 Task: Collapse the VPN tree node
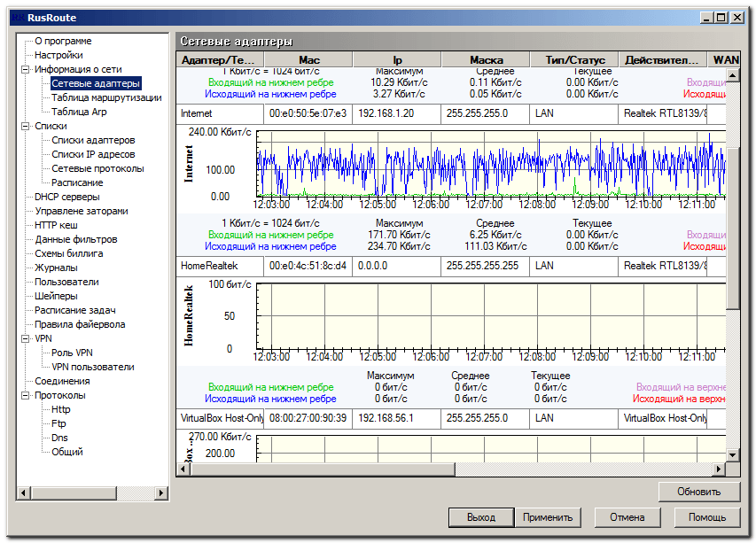tap(26, 338)
